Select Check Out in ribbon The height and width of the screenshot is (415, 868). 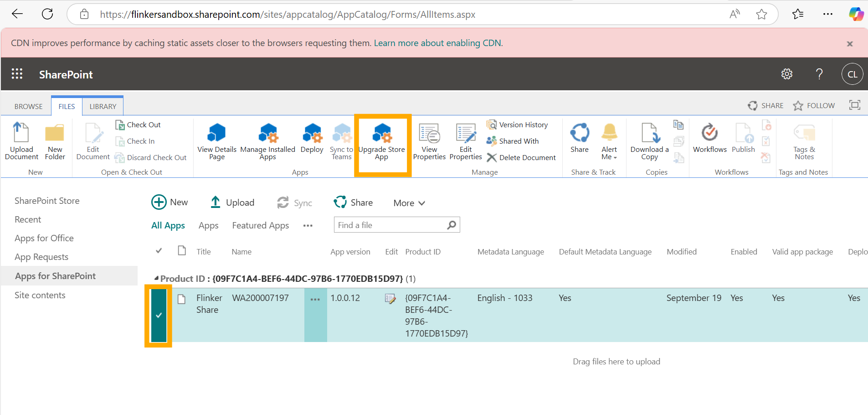click(138, 124)
